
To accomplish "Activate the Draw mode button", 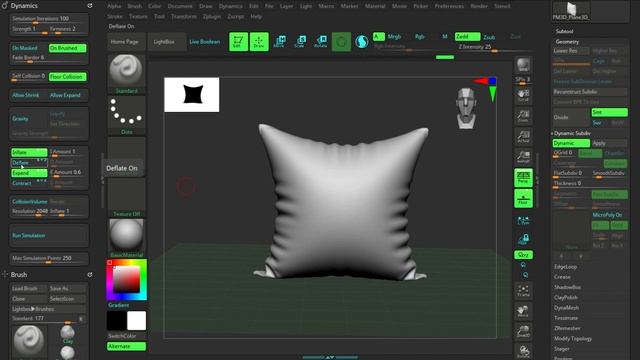I will (259, 42).
